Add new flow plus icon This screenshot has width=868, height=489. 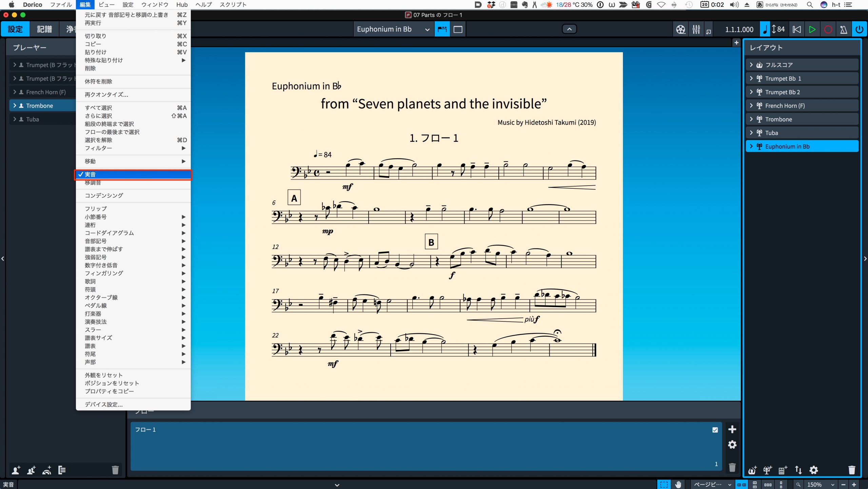click(732, 429)
